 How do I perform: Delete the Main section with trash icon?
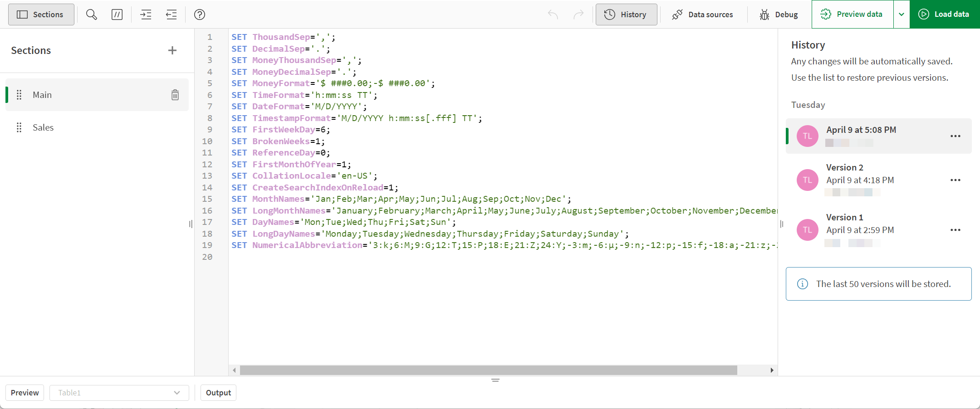coord(175,95)
